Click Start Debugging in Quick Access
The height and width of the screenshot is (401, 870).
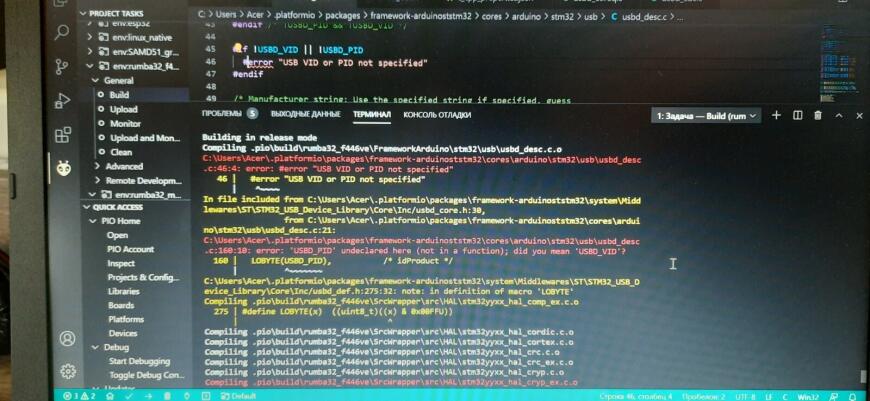point(139,361)
